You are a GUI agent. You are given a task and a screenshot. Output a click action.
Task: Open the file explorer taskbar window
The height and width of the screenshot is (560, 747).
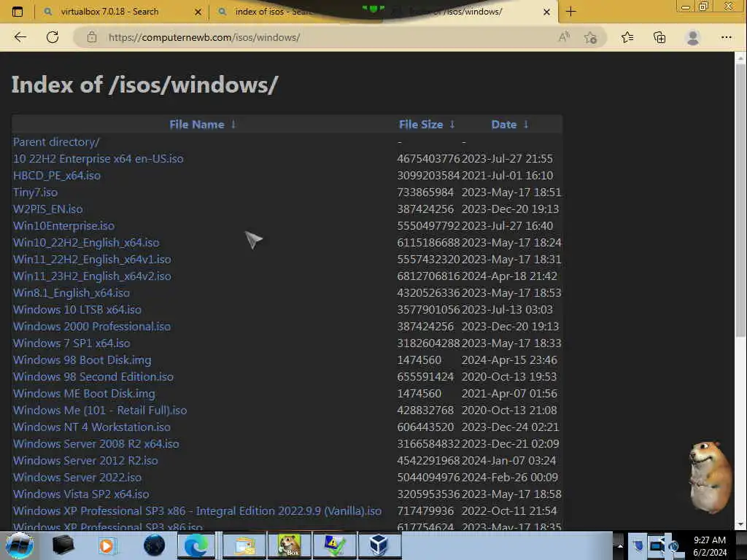(244, 545)
